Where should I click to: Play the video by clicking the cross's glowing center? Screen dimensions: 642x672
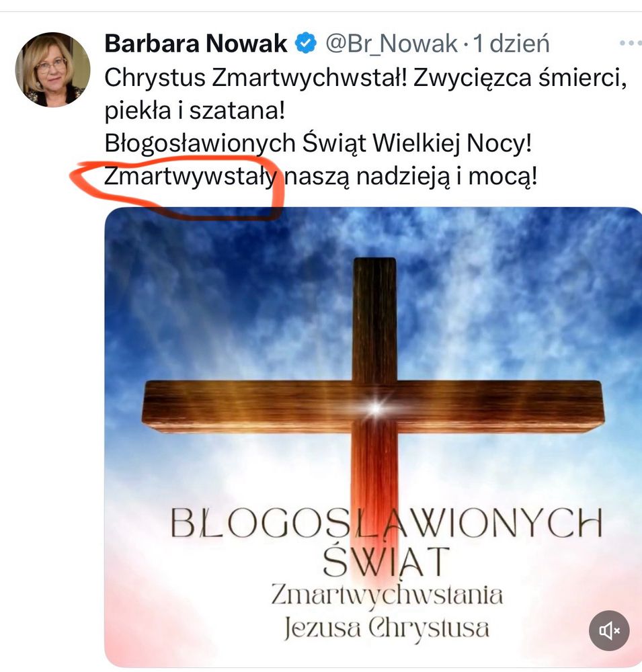pos(376,408)
